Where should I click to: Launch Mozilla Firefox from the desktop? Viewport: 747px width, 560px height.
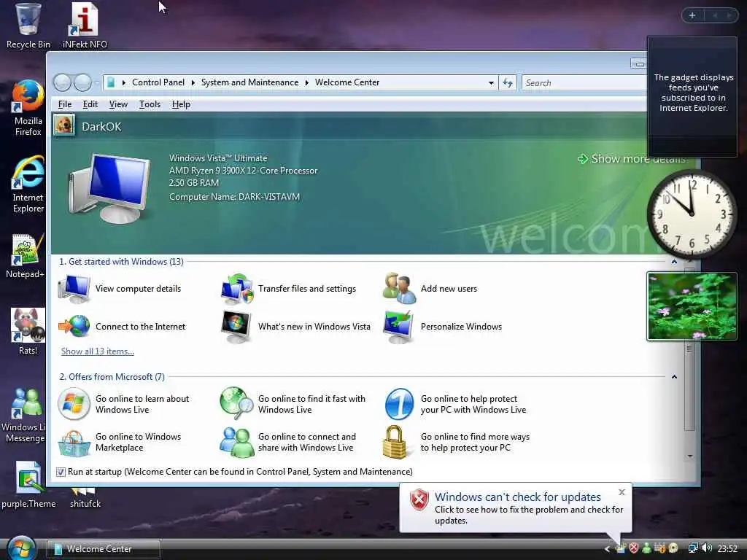point(28,109)
